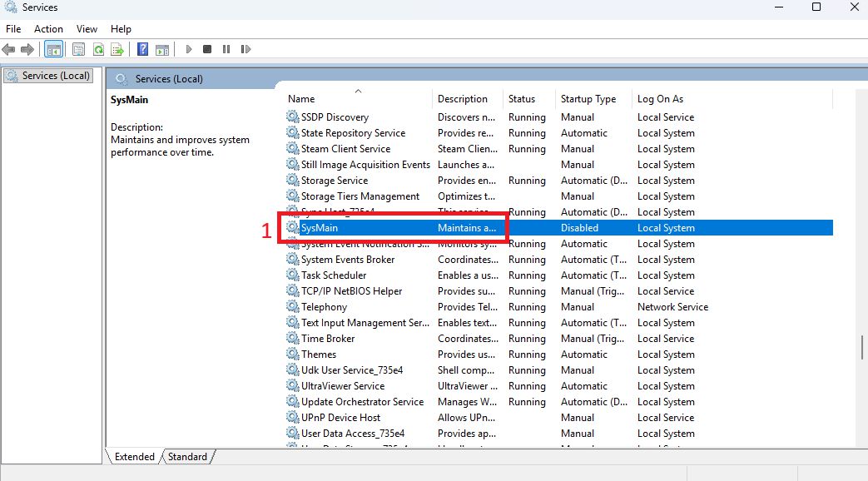Open Properties from the toolbar icon
The height and width of the screenshot is (481, 868).
pyautogui.click(x=79, y=50)
